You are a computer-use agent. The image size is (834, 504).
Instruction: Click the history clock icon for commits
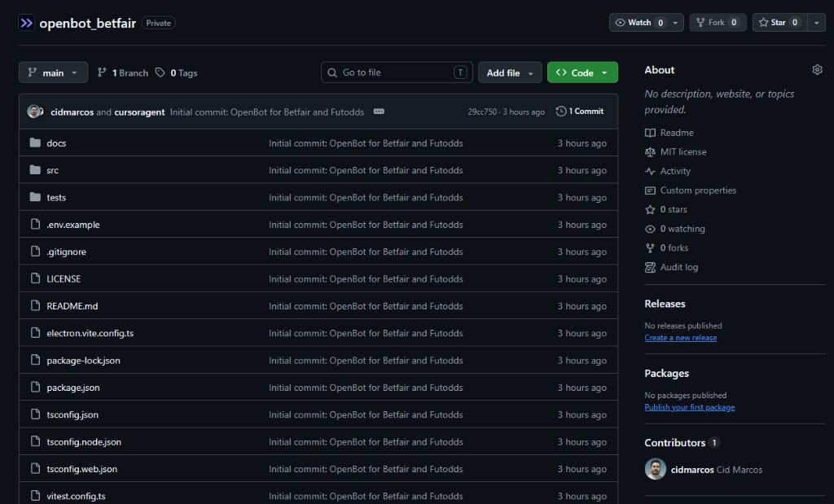[560, 111]
